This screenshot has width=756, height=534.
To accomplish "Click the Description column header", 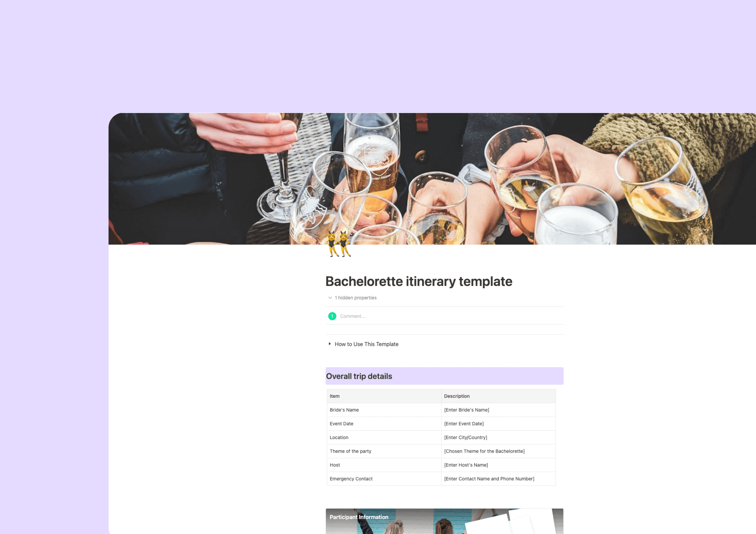I will tap(499, 396).
